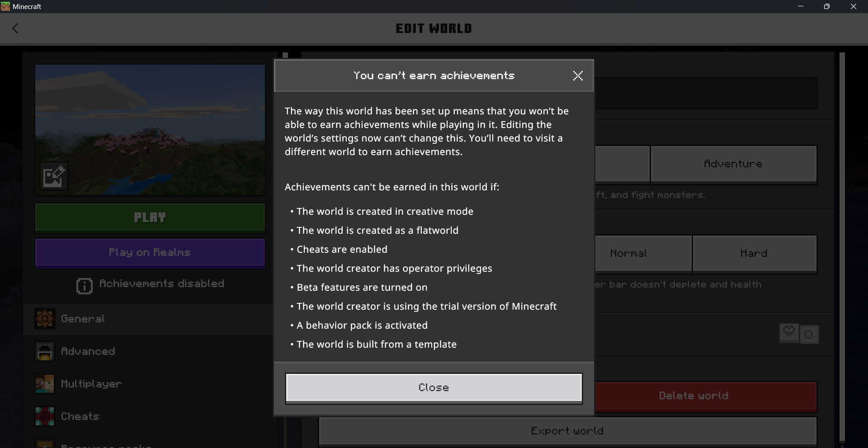
Task: Click the Close button in the dialog
Action: coord(434,388)
